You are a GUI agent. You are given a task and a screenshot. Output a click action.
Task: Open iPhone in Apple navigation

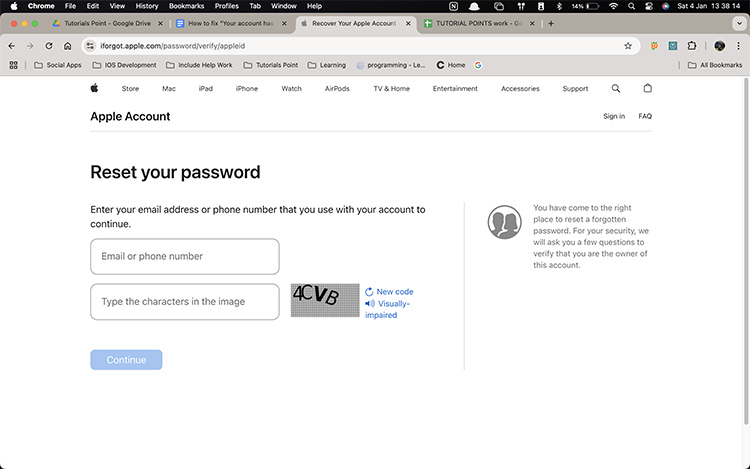pos(247,88)
